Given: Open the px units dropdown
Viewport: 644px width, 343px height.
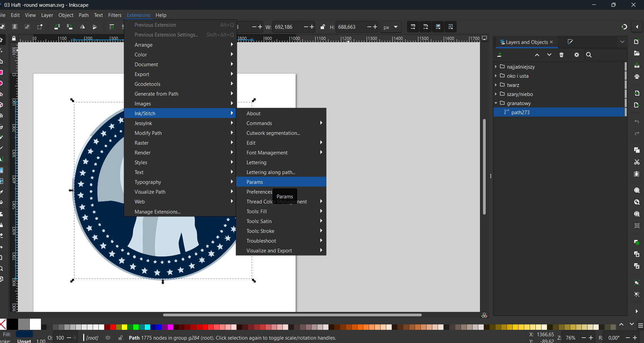Looking at the screenshot, I should pos(391,27).
